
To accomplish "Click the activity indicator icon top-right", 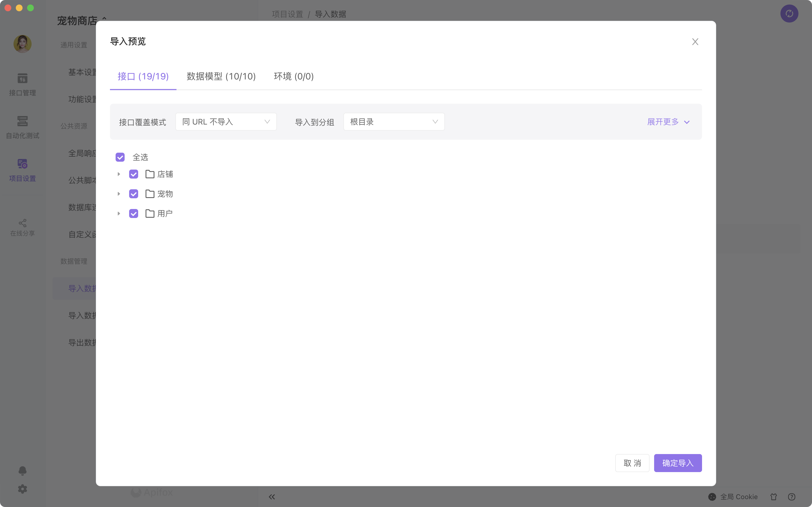I will (x=790, y=13).
